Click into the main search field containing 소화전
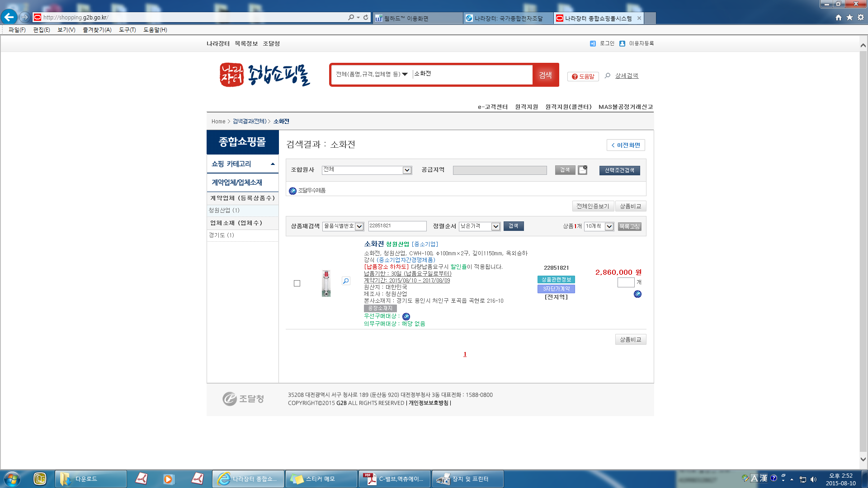 pos(472,74)
